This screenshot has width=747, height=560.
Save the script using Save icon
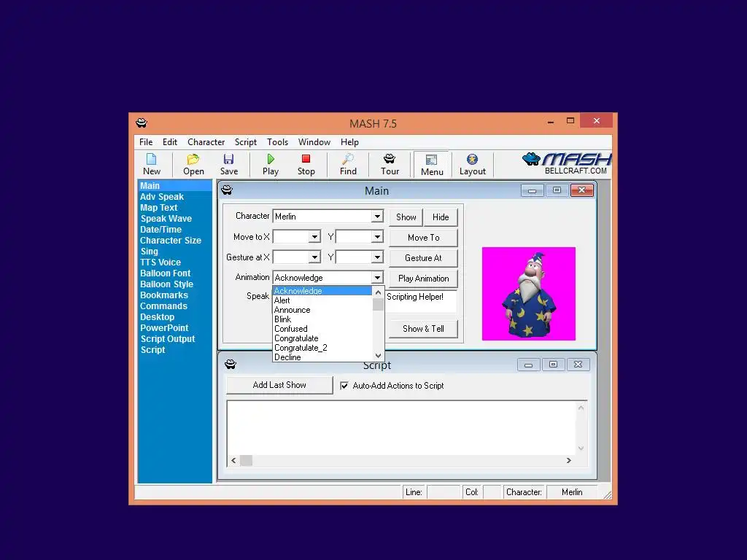pos(228,164)
